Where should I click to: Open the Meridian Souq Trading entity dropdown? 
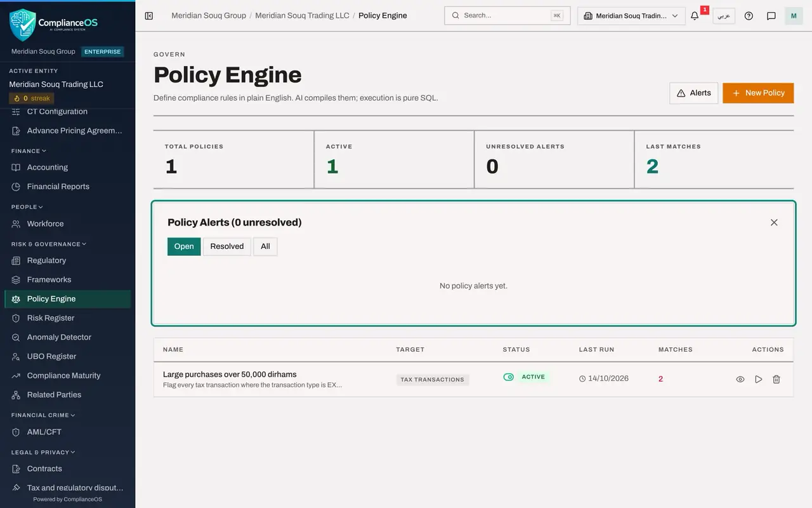[631, 16]
